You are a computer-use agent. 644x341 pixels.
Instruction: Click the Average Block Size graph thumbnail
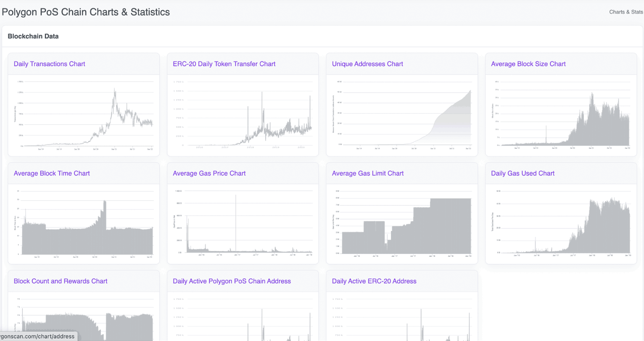coord(561,115)
